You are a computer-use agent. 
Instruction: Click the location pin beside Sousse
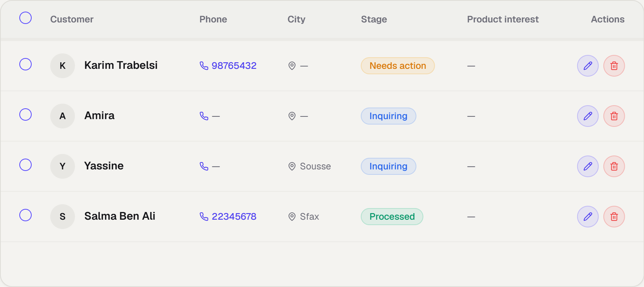292,166
